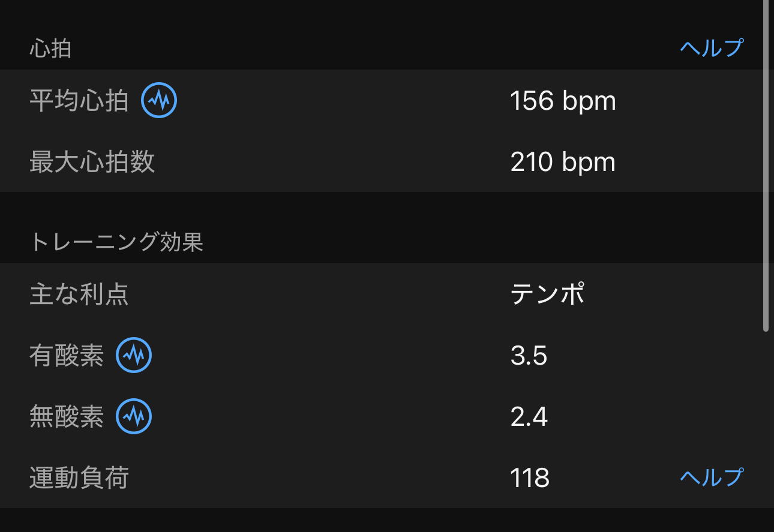
Task: Select the 平均心拍 label
Action: point(79,101)
